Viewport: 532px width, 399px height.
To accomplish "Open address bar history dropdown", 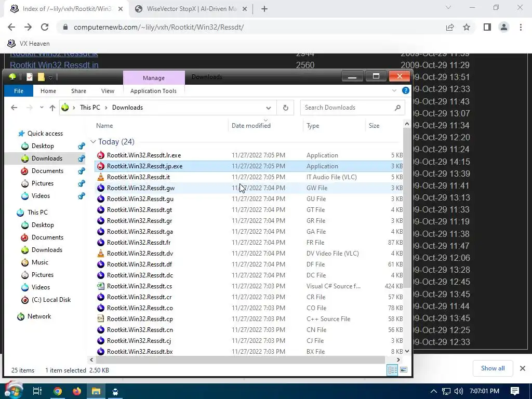I will coord(269,108).
